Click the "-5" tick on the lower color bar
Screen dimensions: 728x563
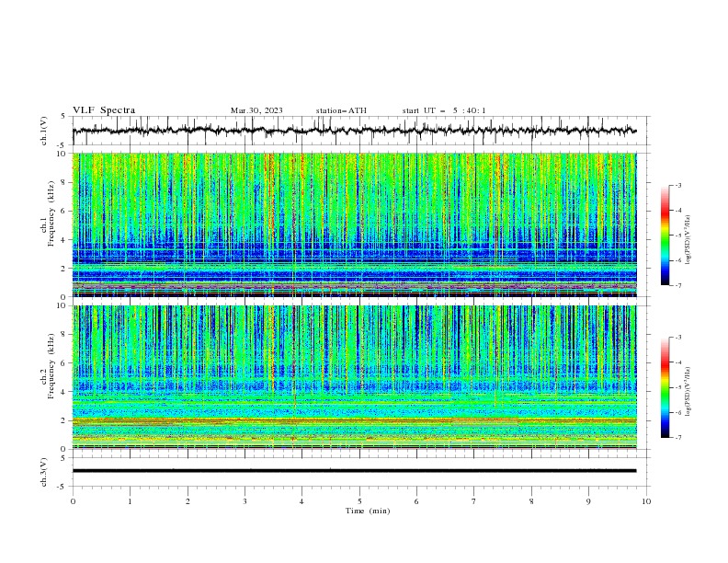(677, 387)
